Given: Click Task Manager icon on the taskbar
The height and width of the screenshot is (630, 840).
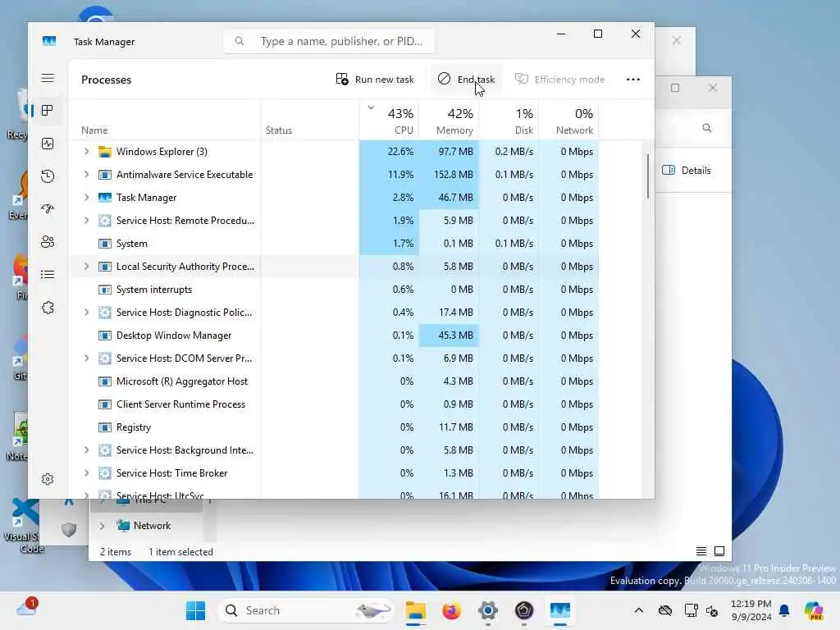Looking at the screenshot, I should [x=559, y=610].
